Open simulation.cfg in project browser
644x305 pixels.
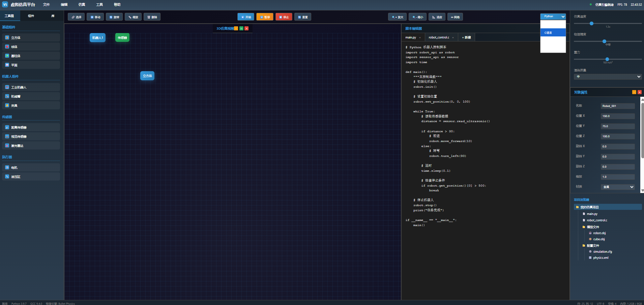click(x=603, y=252)
